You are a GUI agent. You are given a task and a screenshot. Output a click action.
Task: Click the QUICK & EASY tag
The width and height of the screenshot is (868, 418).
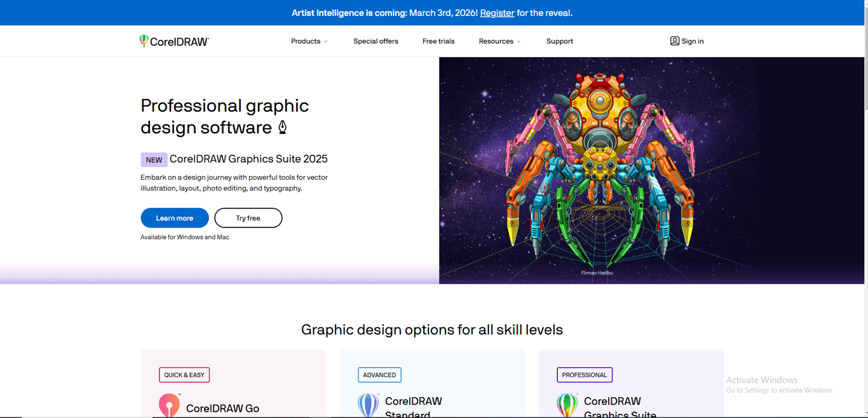click(184, 375)
